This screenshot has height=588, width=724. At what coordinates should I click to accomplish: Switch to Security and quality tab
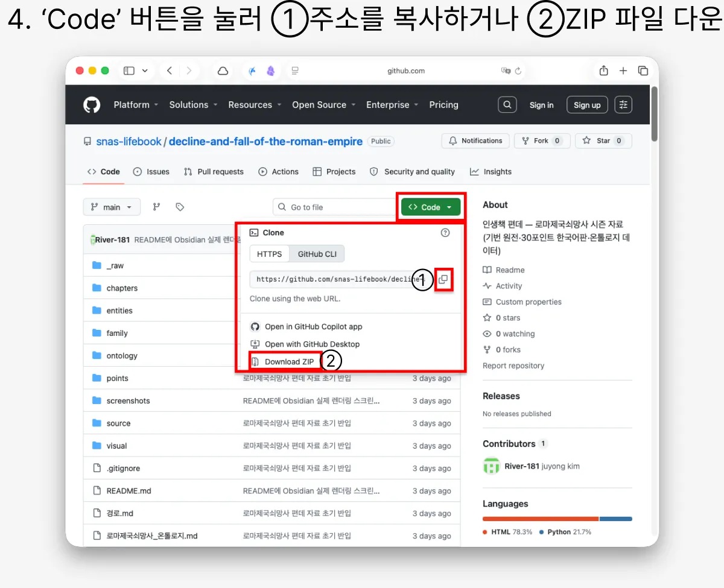pos(413,172)
